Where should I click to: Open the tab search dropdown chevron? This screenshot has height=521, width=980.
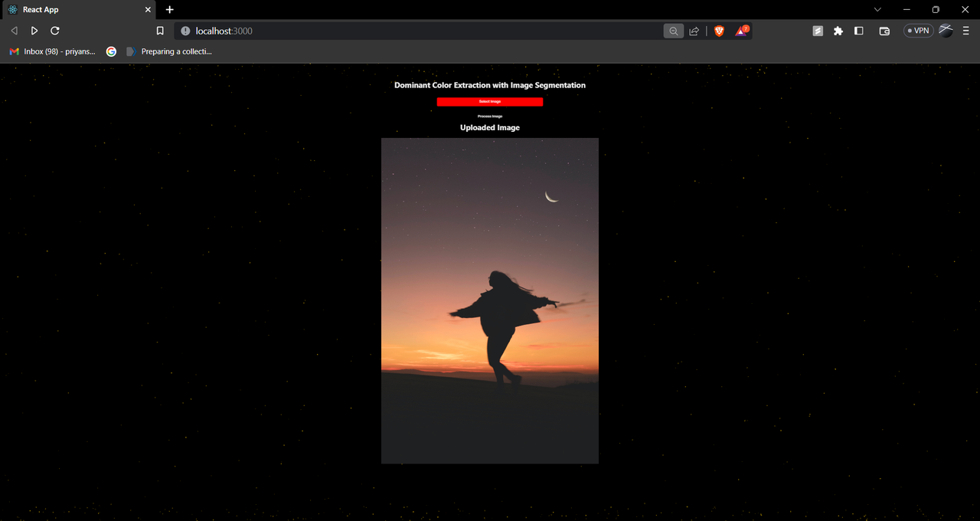pos(877,9)
